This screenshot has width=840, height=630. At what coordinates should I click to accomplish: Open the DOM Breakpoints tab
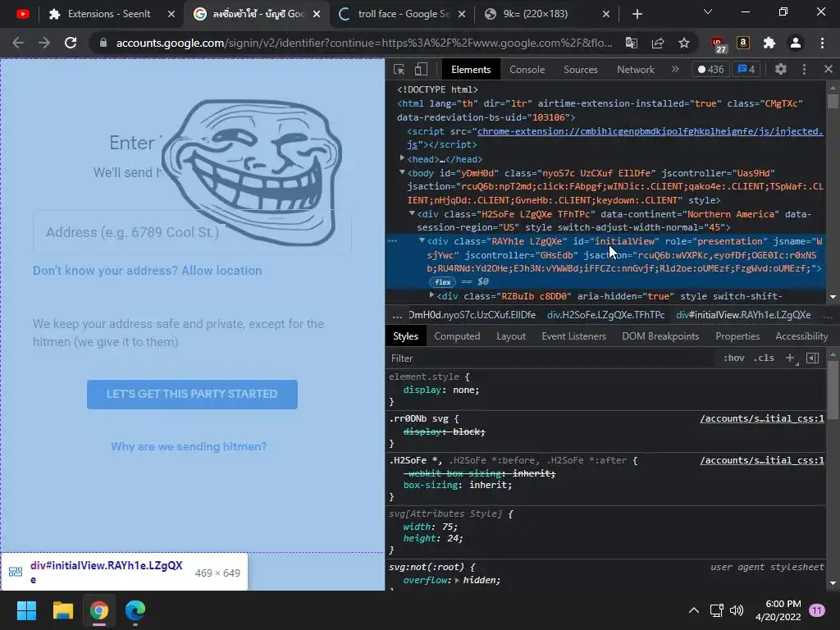pos(660,336)
